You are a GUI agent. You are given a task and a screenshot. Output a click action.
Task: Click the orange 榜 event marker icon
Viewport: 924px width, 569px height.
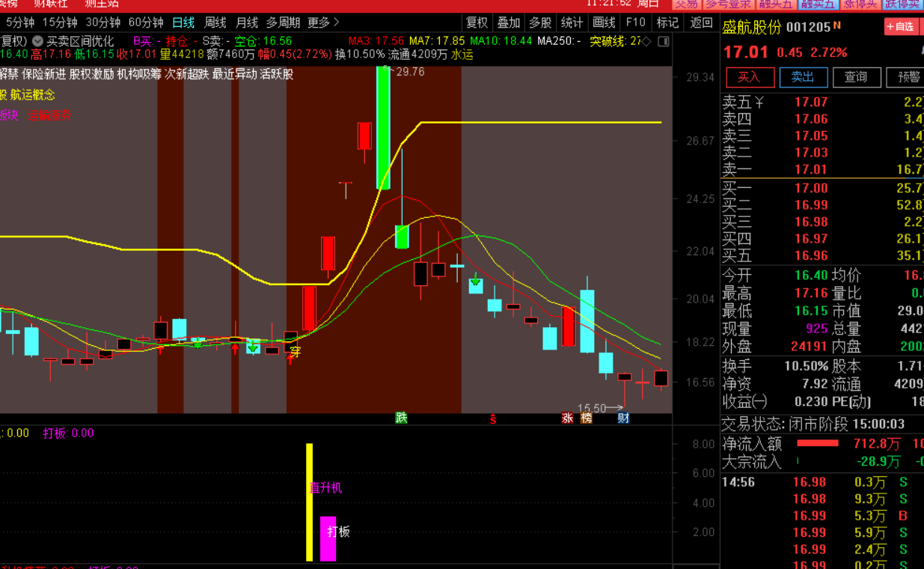(x=586, y=418)
